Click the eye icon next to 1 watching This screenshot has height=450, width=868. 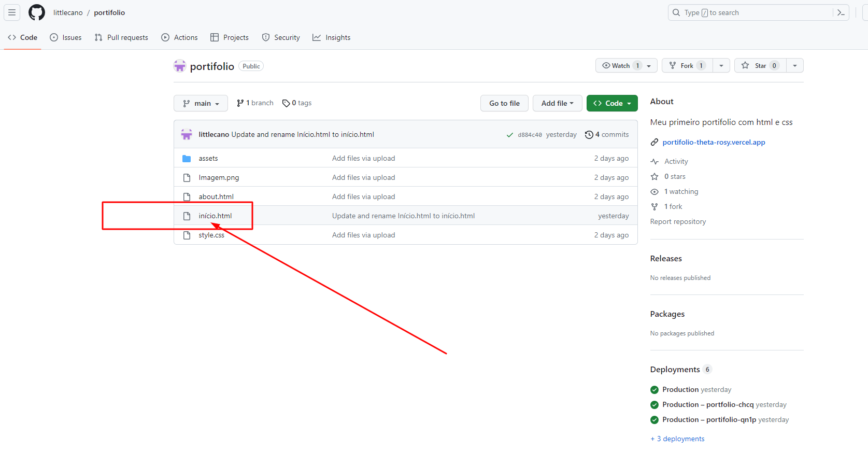[654, 192]
